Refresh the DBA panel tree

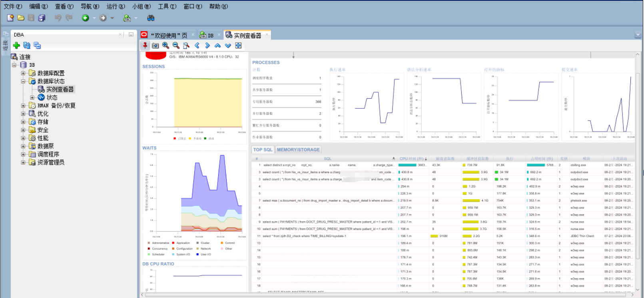(x=27, y=46)
